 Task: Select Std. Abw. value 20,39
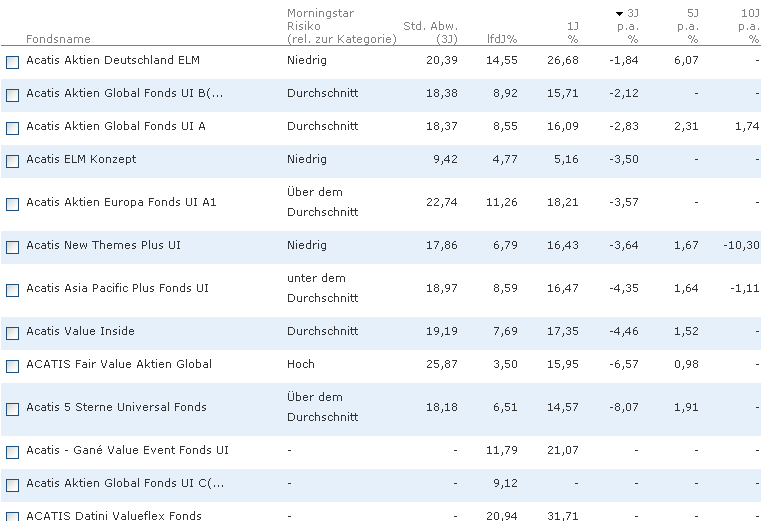(x=442, y=60)
